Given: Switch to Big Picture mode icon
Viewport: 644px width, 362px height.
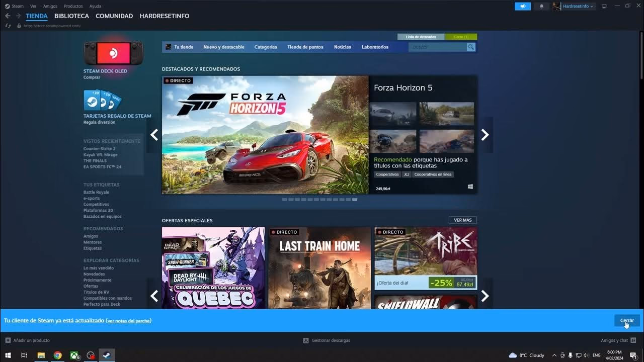Looking at the screenshot, I should 604,6.
